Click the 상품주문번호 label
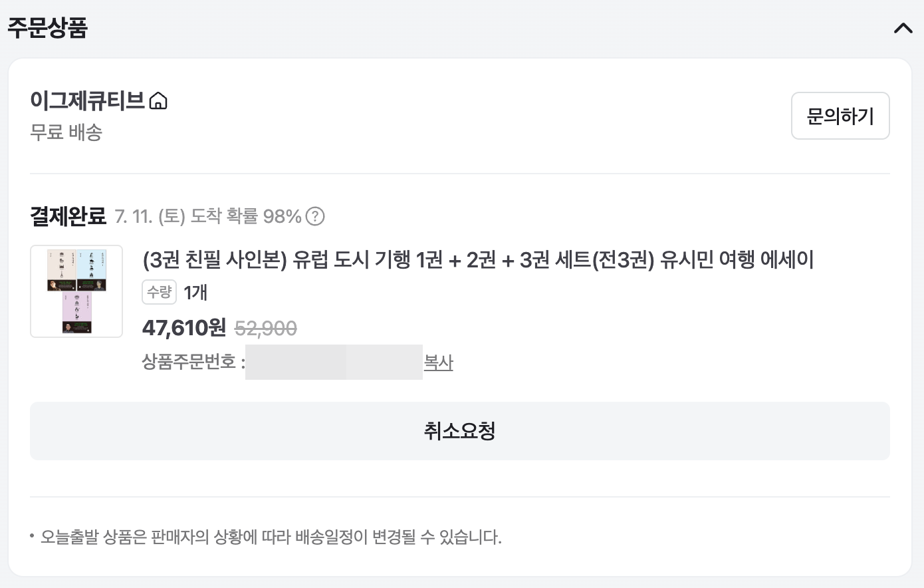Image resolution: width=924 pixels, height=588 pixels. pos(193,363)
